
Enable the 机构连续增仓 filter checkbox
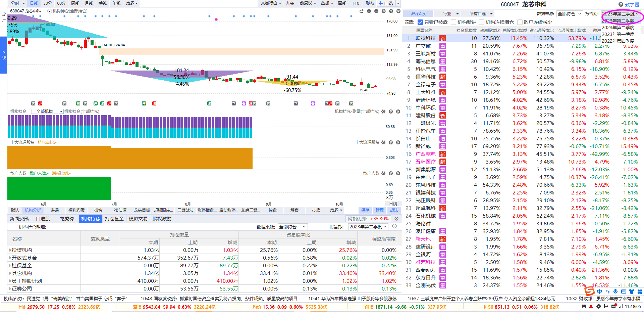[x=482, y=22]
